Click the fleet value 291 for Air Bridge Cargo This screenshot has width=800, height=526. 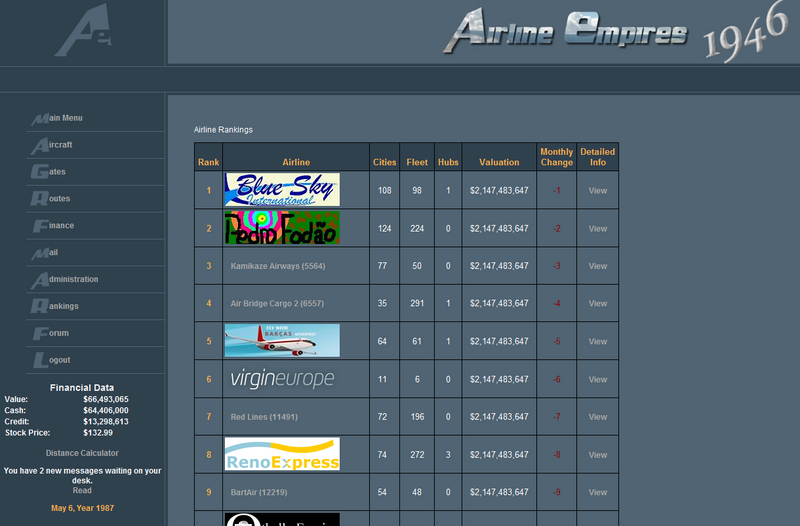pyautogui.click(x=417, y=304)
